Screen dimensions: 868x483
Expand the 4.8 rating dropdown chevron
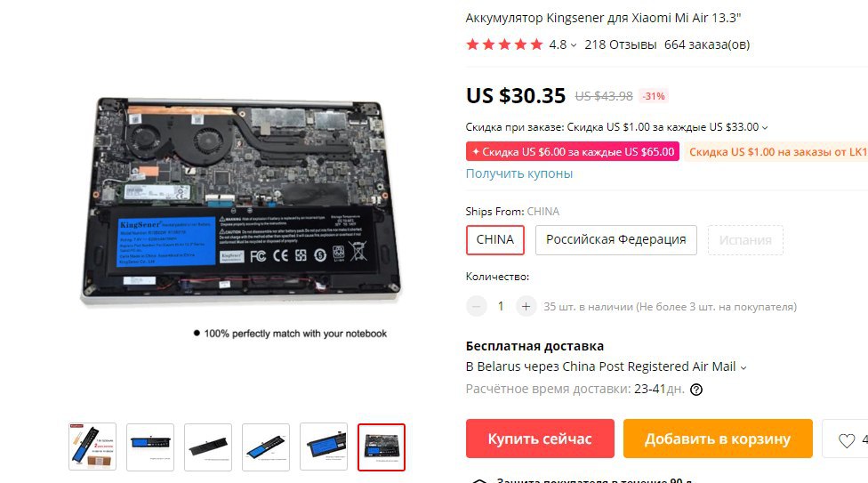point(574,45)
